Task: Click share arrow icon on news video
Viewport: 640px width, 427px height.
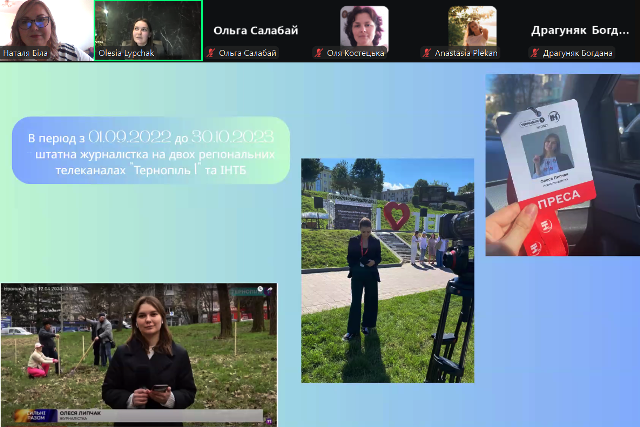Action: [x=269, y=290]
